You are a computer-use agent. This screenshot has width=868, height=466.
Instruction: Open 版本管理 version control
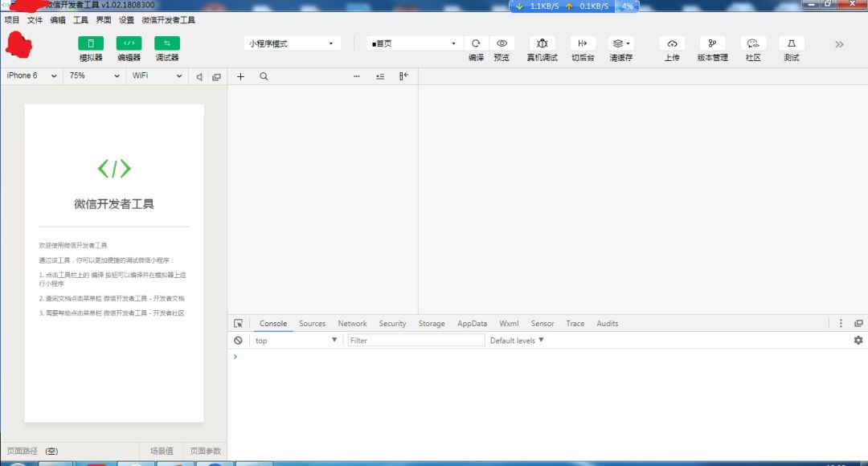click(x=712, y=43)
